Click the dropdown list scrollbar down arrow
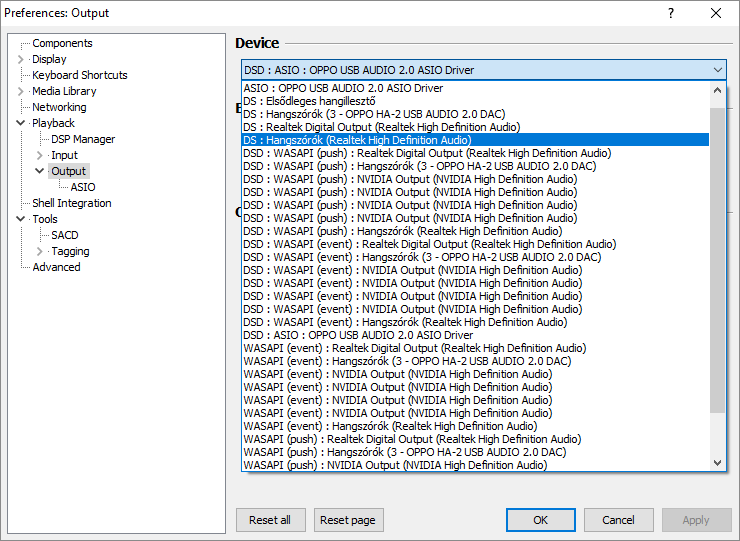 click(x=717, y=463)
